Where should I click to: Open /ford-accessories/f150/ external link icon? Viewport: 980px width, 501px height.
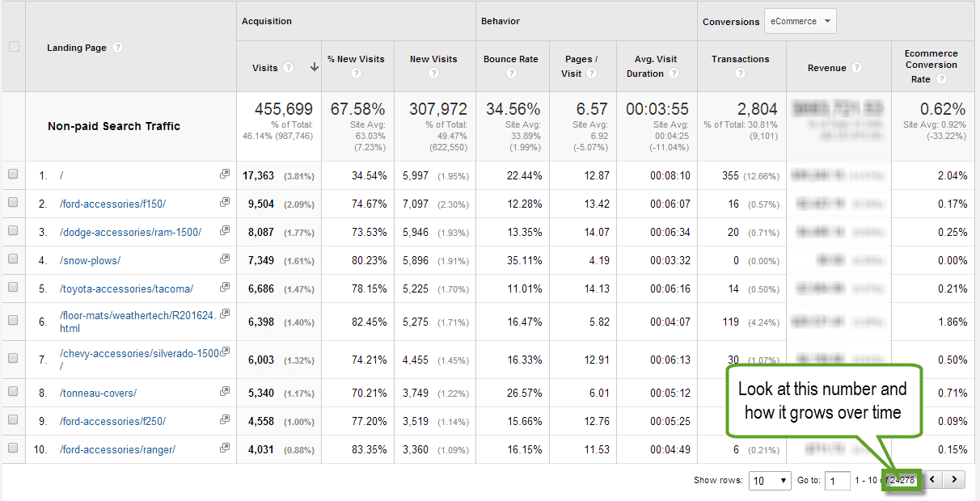coord(224,203)
